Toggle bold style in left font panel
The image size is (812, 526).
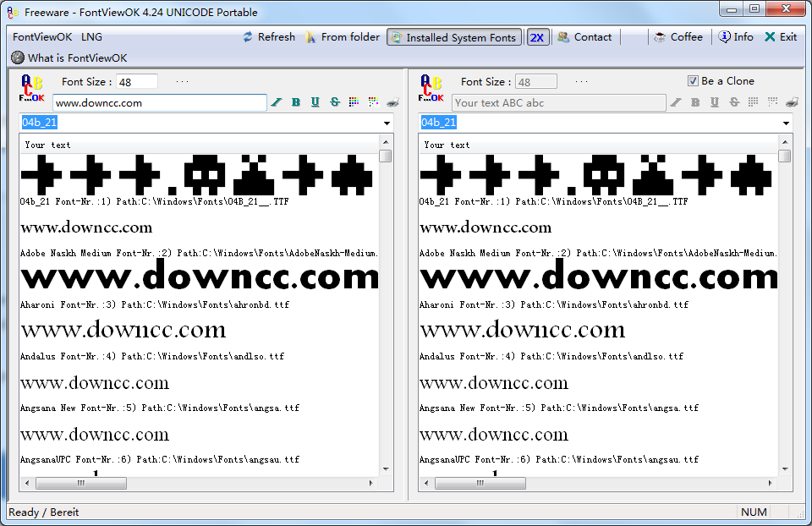(296, 102)
